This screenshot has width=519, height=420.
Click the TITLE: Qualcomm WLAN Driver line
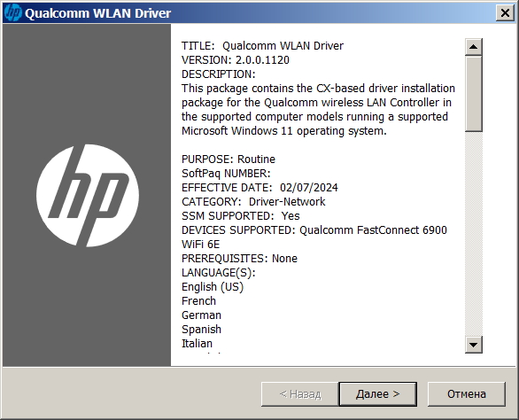[262, 46]
